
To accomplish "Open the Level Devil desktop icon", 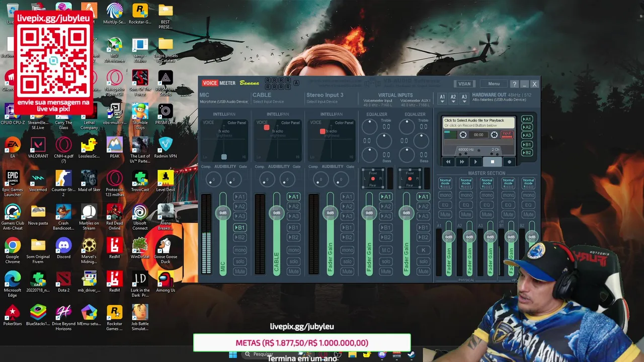I will (166, 181).
